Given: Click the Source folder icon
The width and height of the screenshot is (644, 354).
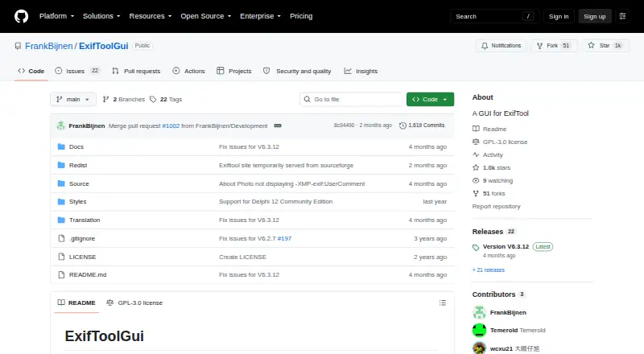Looking at the screenshot, I should [61, 183].
